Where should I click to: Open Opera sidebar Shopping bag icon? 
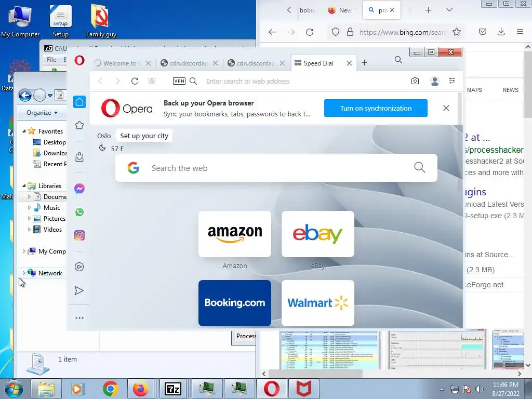79,157
